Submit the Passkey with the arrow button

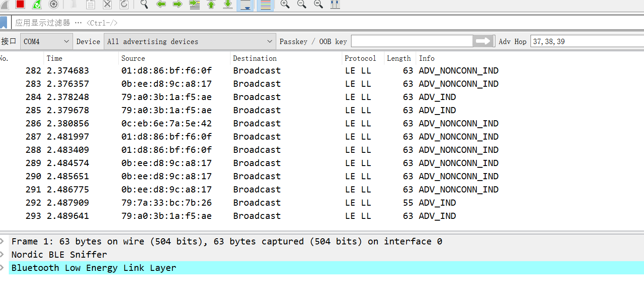click(483, 41)
